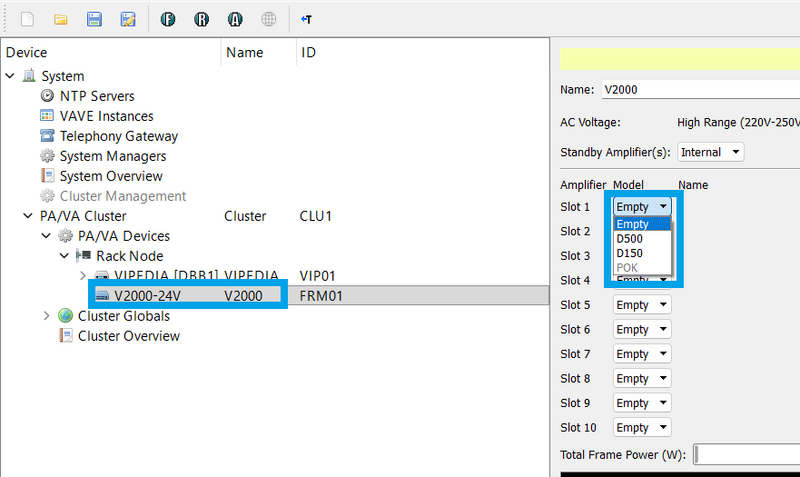Choose D150 in the Slot 1 list
Screen dimensions: 800x477
(642, 253)
